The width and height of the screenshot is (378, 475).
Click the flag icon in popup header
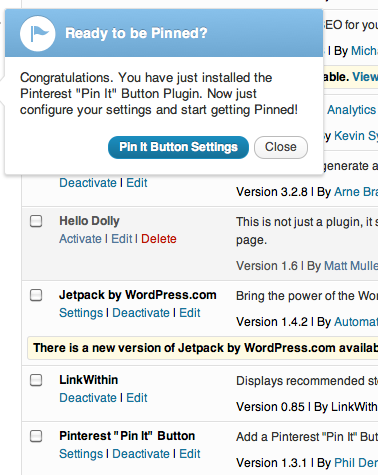point(37,33)
